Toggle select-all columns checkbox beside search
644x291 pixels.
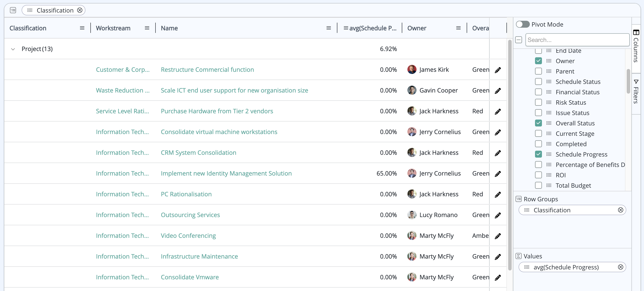(x=519, y=40)
